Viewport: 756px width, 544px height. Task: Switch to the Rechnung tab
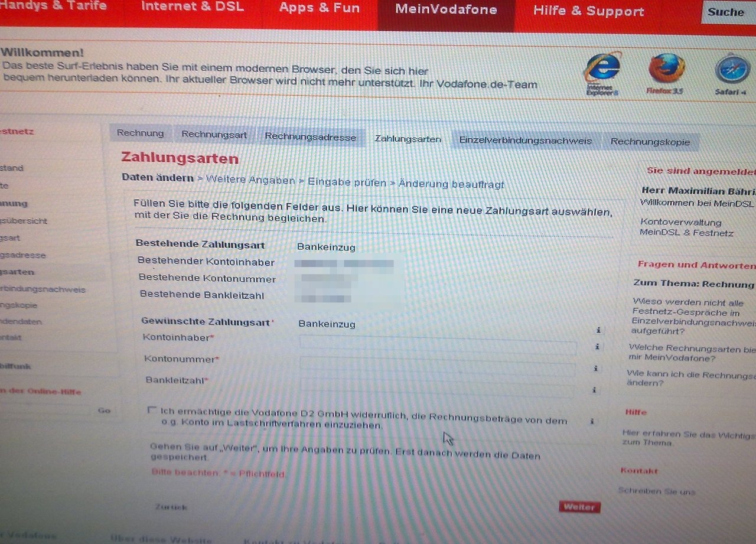141,133
